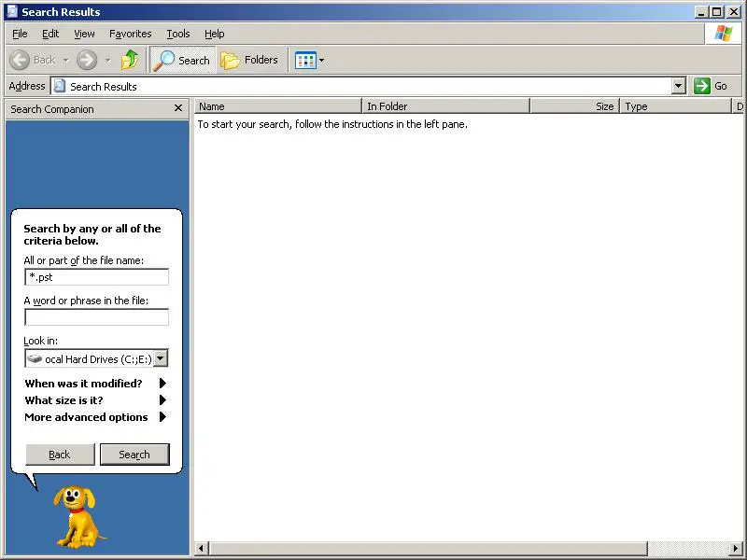747x560 pixels.
Task: Expand More advanced options
Action: coord(95,417)
